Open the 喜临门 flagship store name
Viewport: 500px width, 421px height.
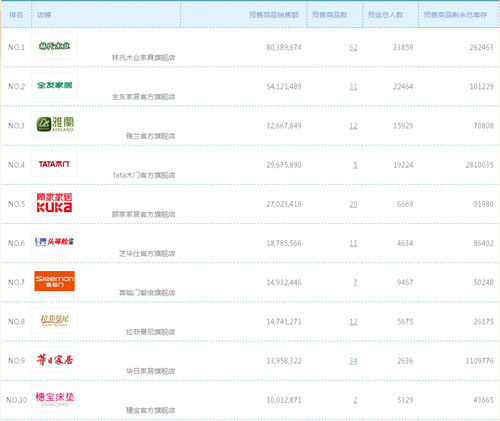(x=147, y=293)
